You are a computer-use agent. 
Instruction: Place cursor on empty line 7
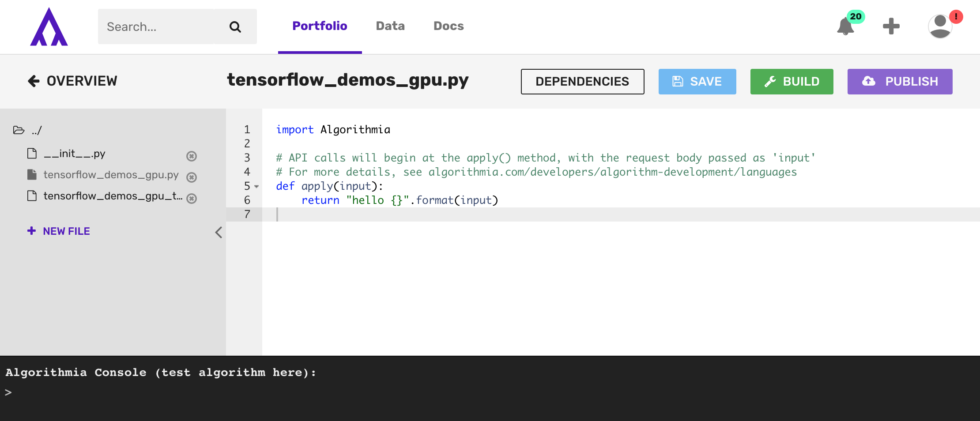[x=621, y=214]
